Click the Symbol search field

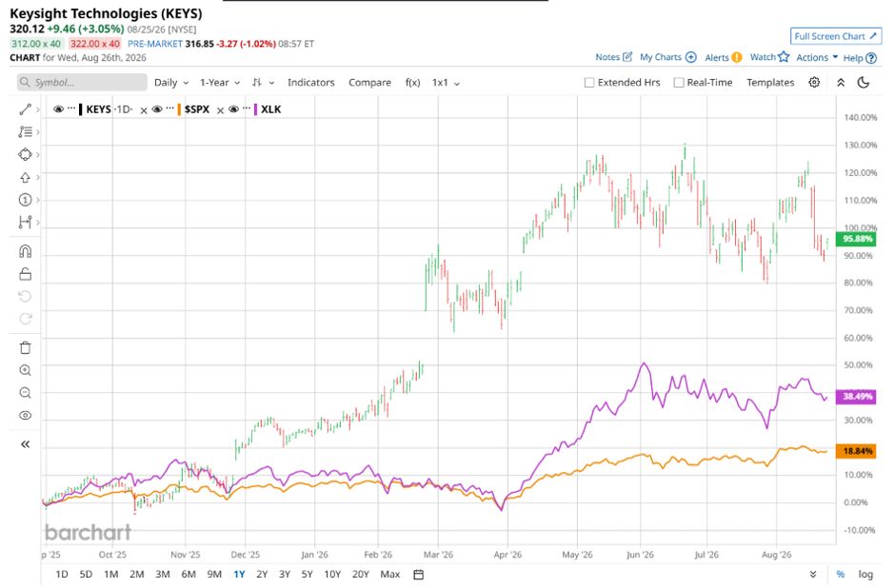[82, 83]
